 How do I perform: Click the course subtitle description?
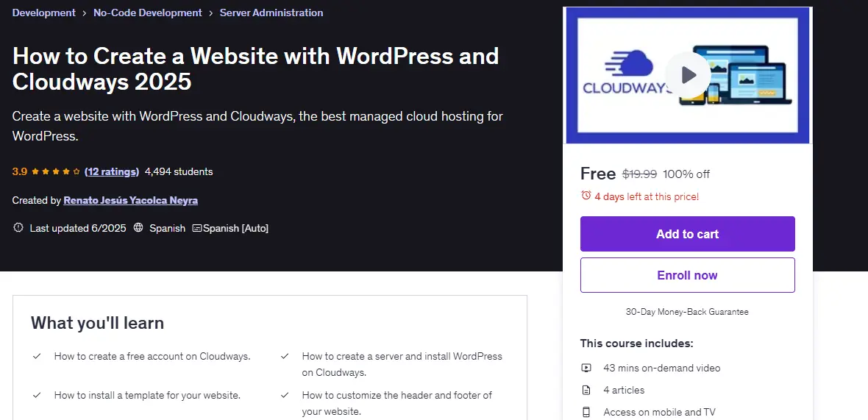pos(257,126)
